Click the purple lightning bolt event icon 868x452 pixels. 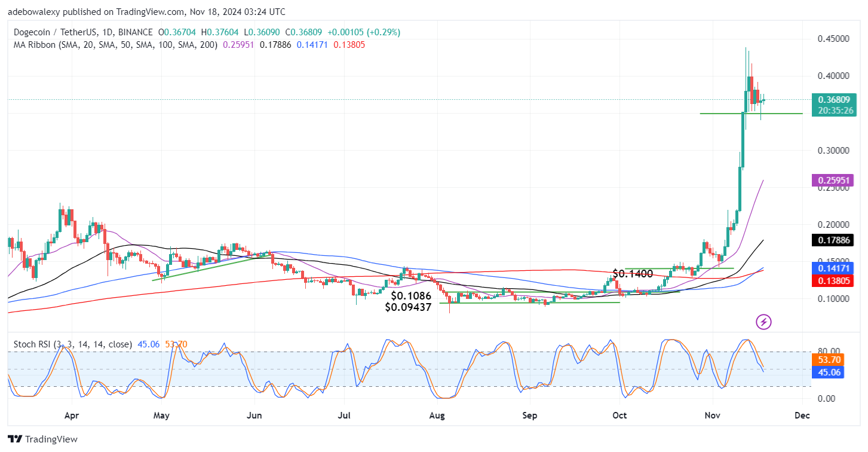[x=764, y=322]
